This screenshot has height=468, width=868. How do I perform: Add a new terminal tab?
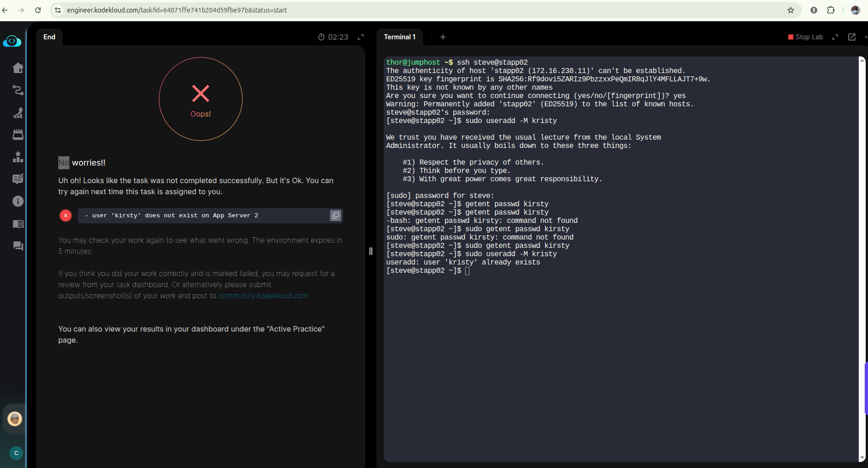[x=443, y=37]
